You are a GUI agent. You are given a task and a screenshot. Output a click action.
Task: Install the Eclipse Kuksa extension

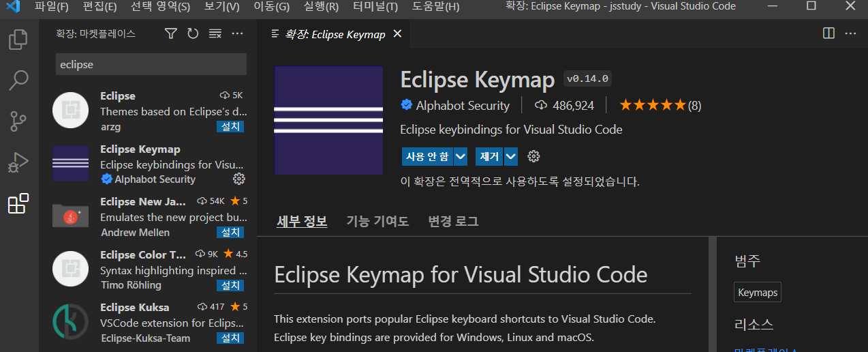(230, 338)
